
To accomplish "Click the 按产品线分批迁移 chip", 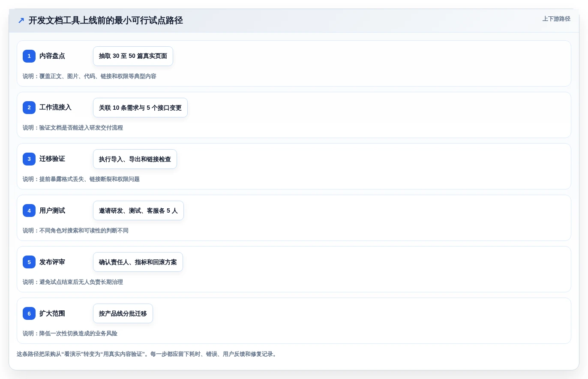I will click(x=123, y=313).
